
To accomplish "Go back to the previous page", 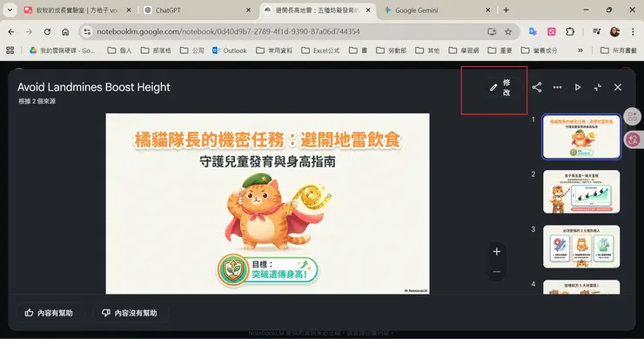I will coord(11,31).
